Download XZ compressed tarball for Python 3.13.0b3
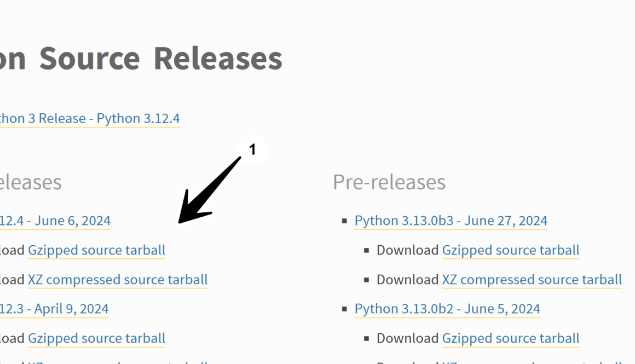The height and width of the screenshot is (364, 635). 532,280
